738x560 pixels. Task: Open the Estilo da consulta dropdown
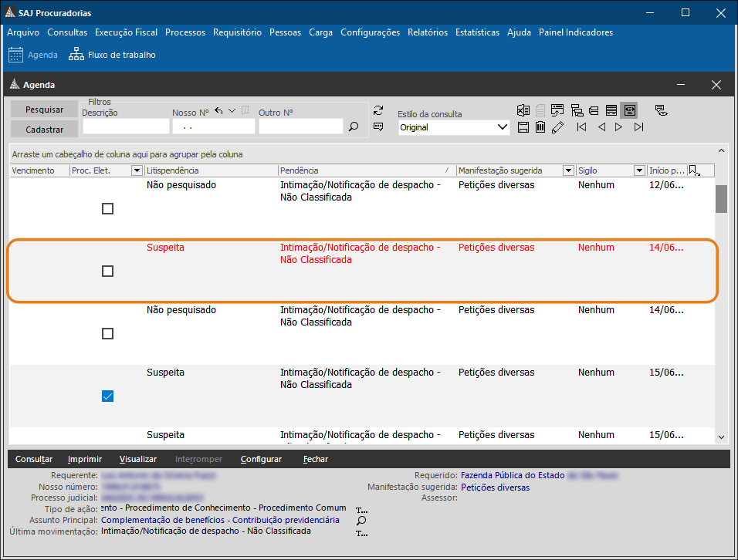point(503,127)
